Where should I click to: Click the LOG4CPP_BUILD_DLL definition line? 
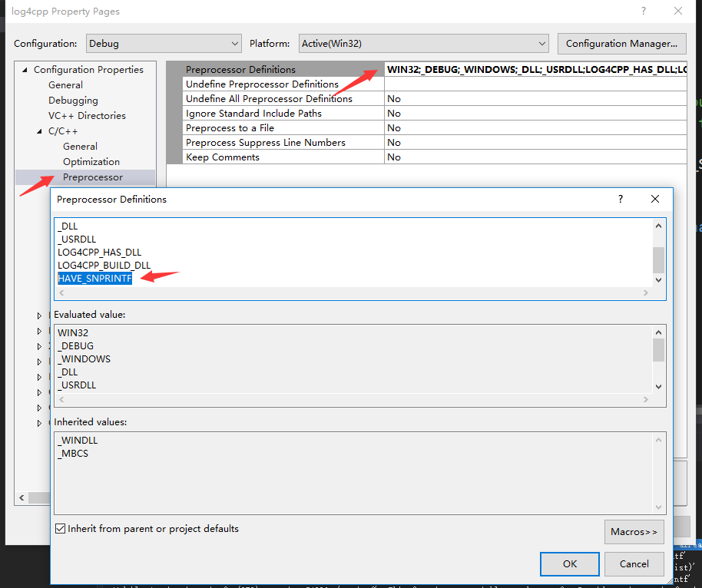pyautogui.click(x=104, y=266)
